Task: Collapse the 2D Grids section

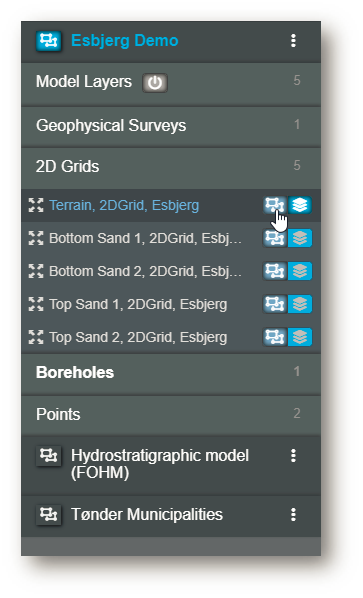Action: 171,167
